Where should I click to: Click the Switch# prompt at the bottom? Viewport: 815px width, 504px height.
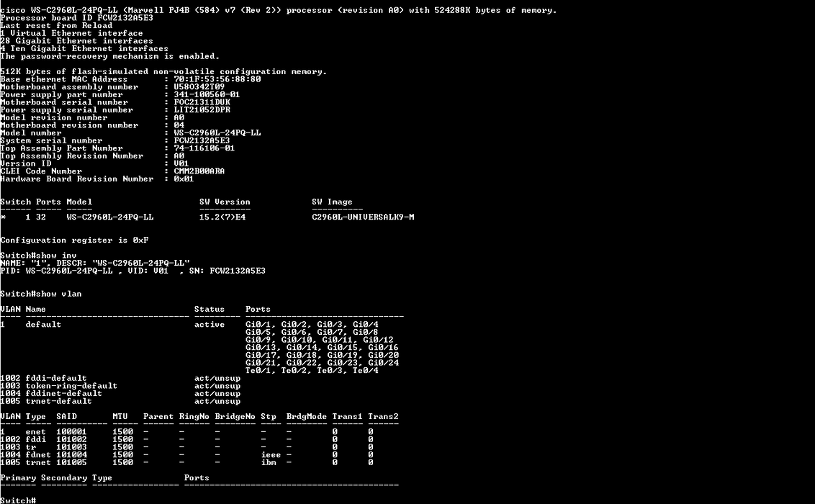18,500
